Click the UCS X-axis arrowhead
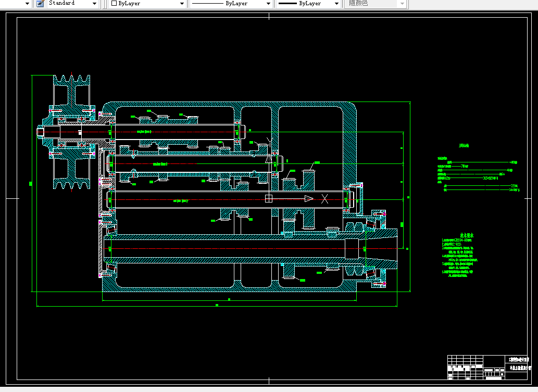The width and height of the screenshot is (538, 392). (309, 198)
